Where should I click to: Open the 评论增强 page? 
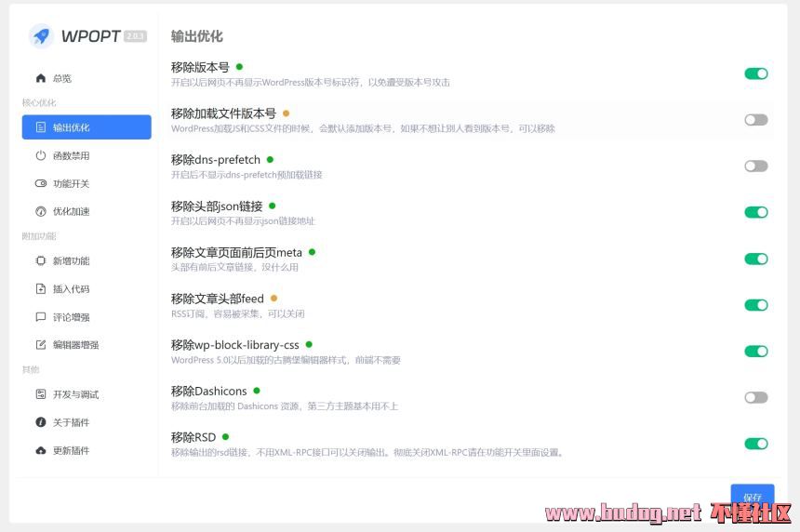coord(87,317)
